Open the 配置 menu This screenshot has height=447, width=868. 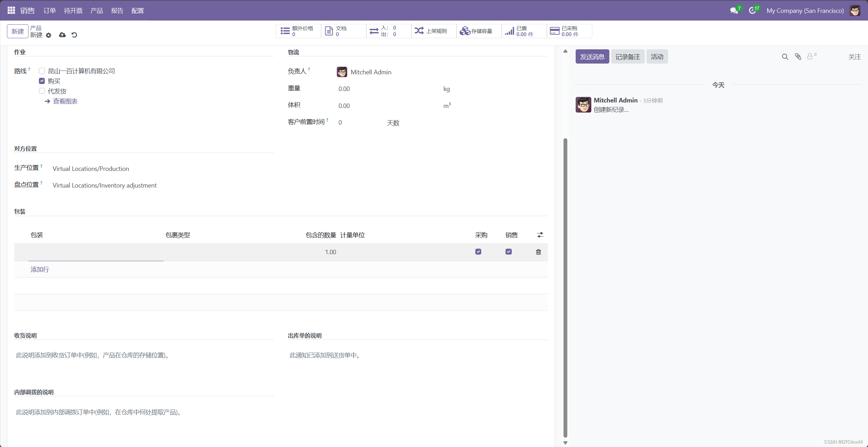click(x=137, y=10)
